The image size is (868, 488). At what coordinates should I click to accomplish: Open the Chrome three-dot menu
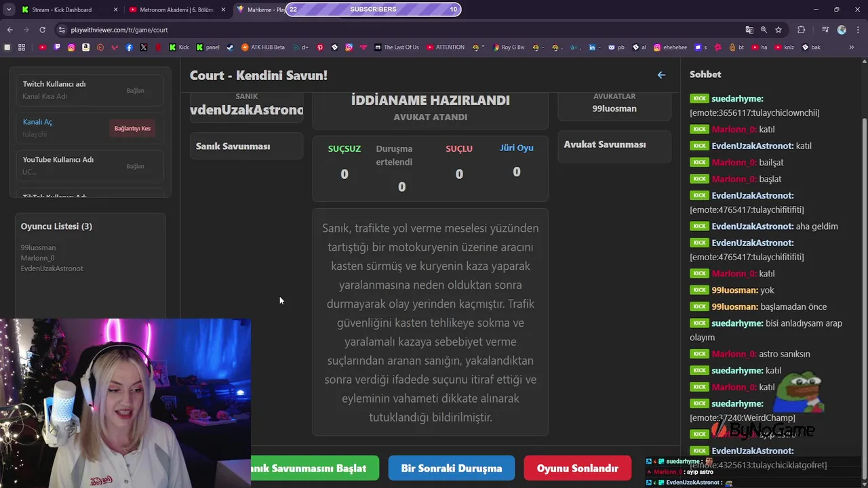pyautogui.click(x=856, y=30)
